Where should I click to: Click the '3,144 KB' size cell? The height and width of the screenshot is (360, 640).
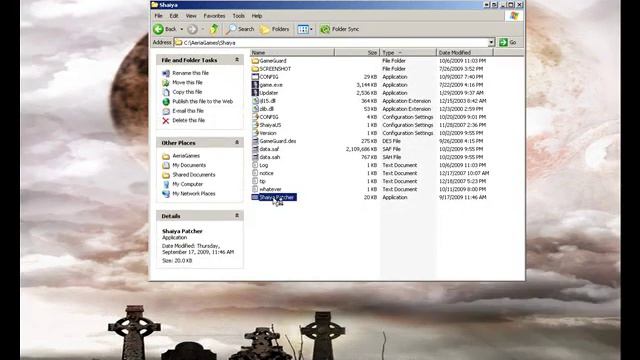367,85
